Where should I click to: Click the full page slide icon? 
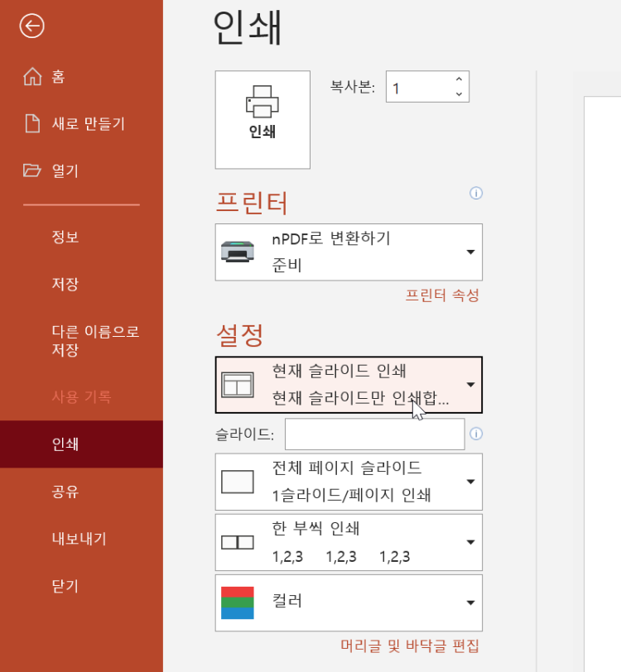(238, 482)
